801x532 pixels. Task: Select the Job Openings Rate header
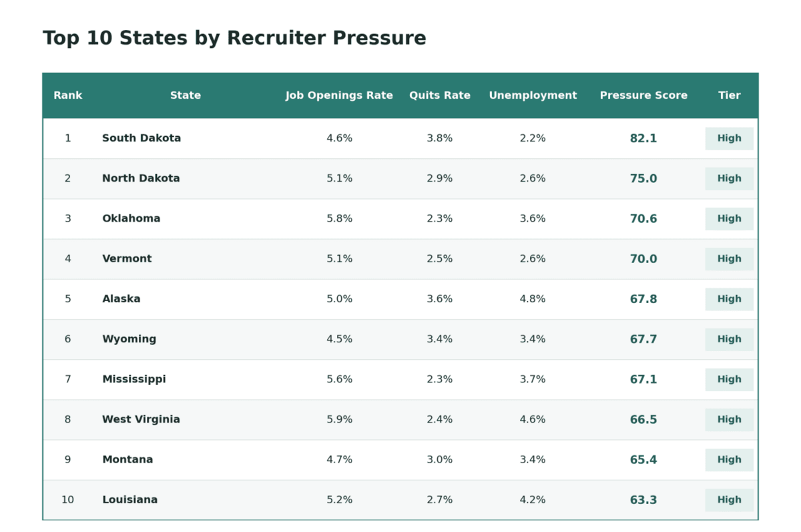tap(339, 95)
